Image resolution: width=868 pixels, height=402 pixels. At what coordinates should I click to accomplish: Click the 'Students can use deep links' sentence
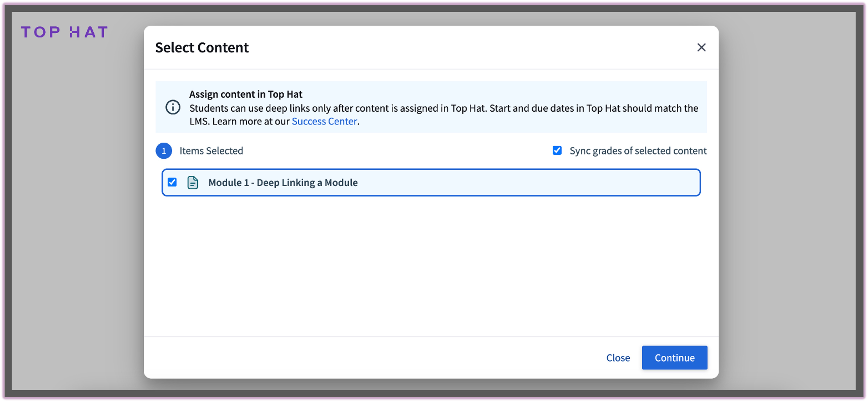[337, 108]
